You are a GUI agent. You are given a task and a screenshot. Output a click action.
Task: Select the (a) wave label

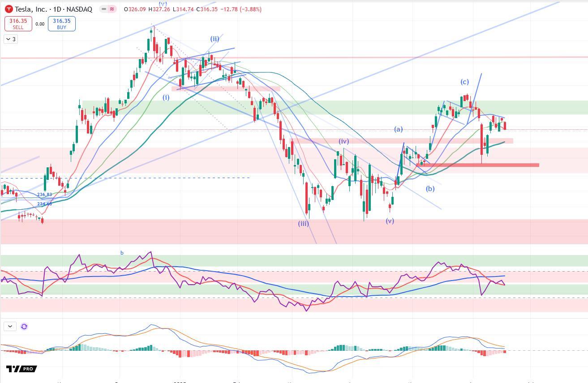pos(399,129)
